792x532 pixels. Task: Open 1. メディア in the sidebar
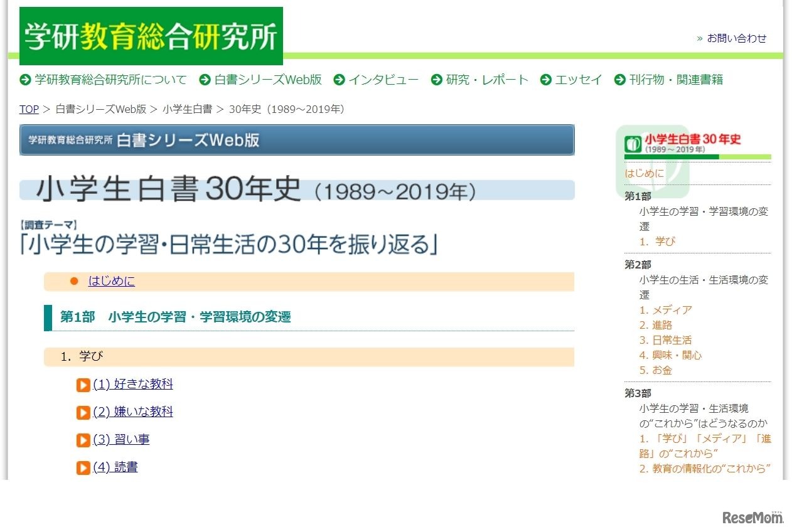666,310
